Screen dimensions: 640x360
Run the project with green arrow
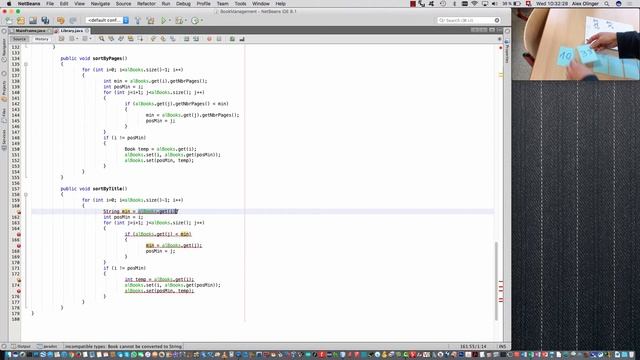click(163, 20)
